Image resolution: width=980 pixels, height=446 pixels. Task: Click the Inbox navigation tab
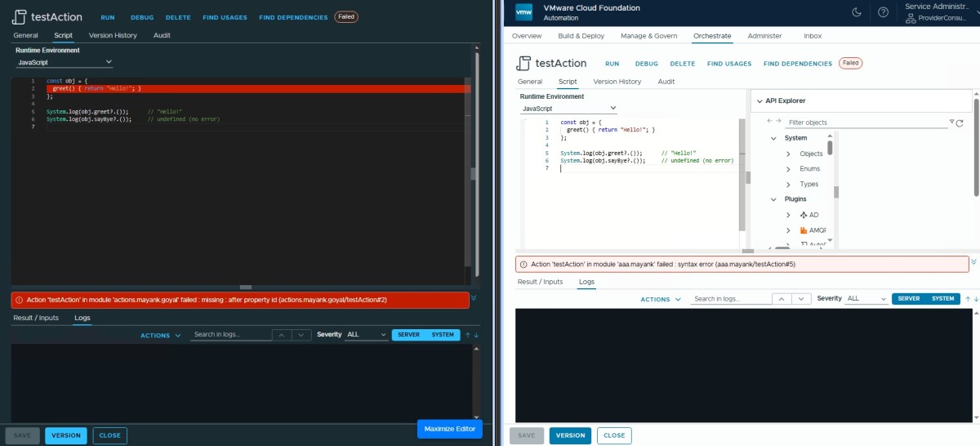(x=813, y=36)
